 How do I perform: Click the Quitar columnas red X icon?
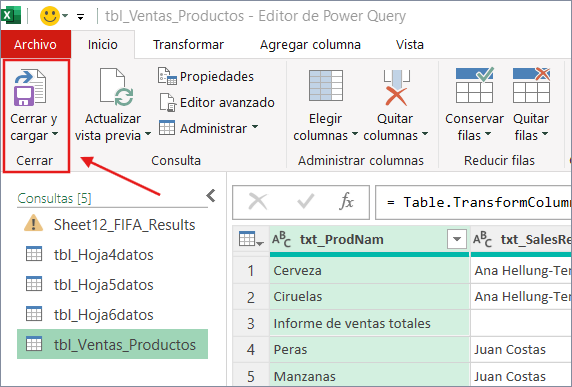click(x=396, y=88)
